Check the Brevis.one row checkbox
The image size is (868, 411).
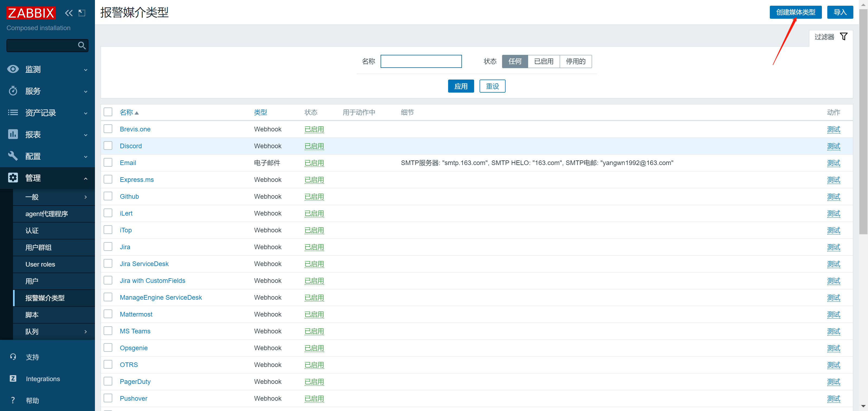[x=108, y=129]
